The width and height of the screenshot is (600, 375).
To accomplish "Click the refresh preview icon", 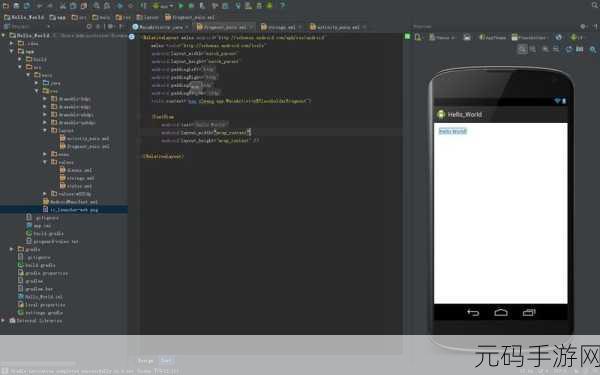I will [x=569, y=49].
